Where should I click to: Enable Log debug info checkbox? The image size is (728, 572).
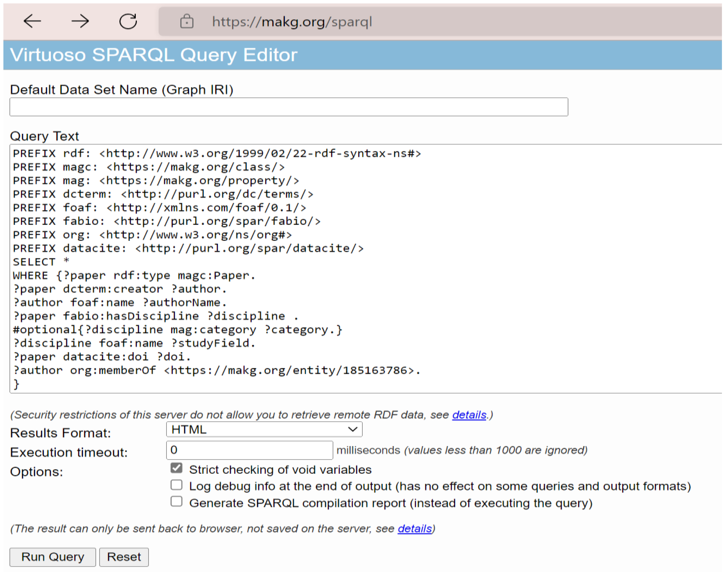(x=176, y=485)
